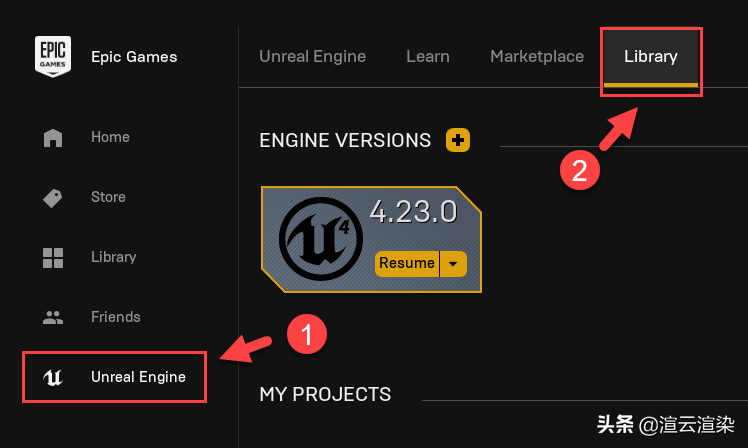748x448 pixels.
Task: Click the Unreal Engine sidebar logo icon
Action: point(53,378)
